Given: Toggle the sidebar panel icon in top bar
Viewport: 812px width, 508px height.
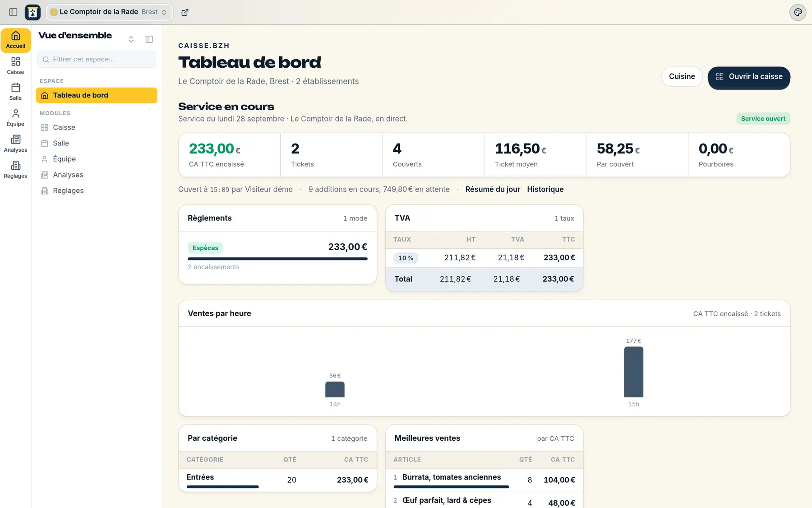Looking at the screenshot, I should (x=13, y=12).
